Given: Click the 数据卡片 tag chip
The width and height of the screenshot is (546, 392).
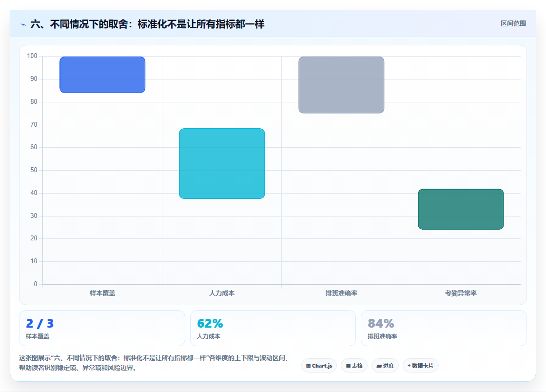Looking at the screenshot, I should (x=421, y=366).
